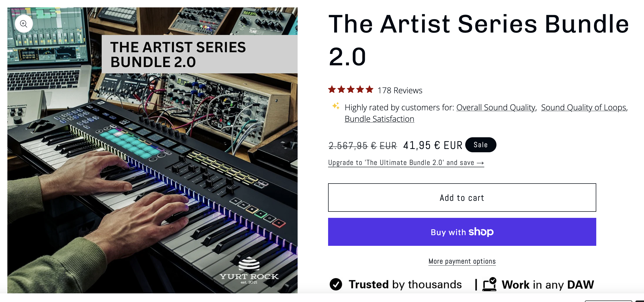Click the product title heading
The width and height of the screenshot is (644, 302).
[x=478, y=40]
